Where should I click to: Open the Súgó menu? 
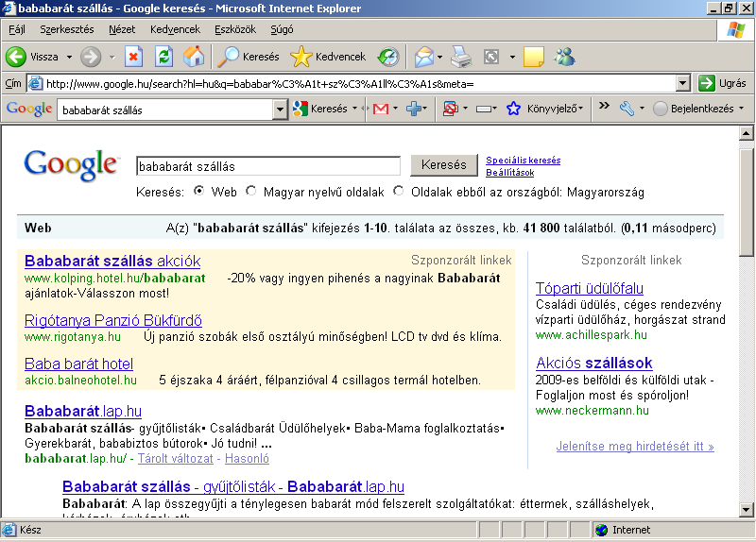[x=282, y=29]
